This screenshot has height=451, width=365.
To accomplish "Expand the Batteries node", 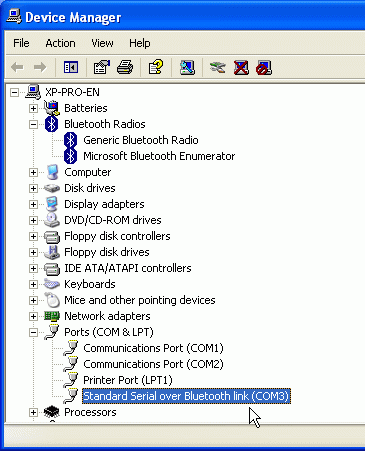I will (x=33, y=108).
